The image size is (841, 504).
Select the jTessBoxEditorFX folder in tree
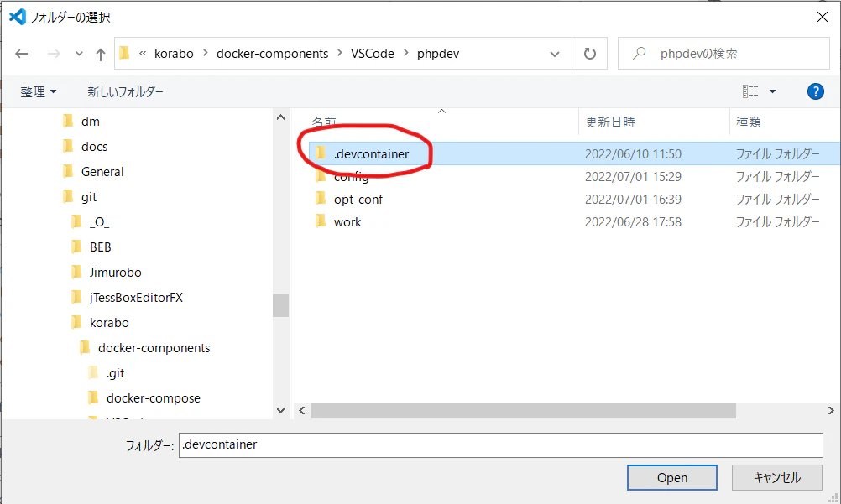click(x=136, y=298)
